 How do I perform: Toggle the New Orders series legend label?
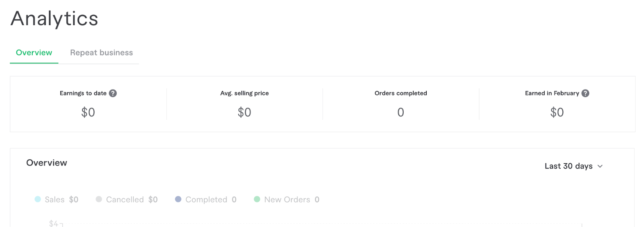[287, 200]
